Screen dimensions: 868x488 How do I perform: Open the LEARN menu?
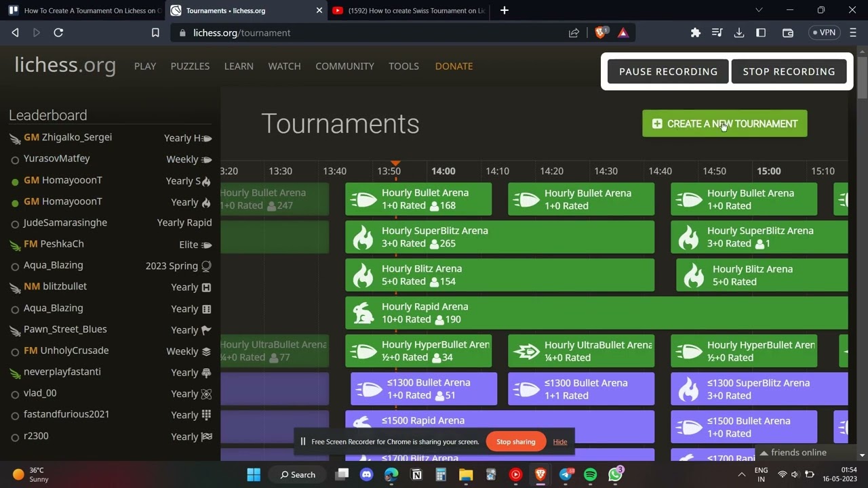coord(239,66)
